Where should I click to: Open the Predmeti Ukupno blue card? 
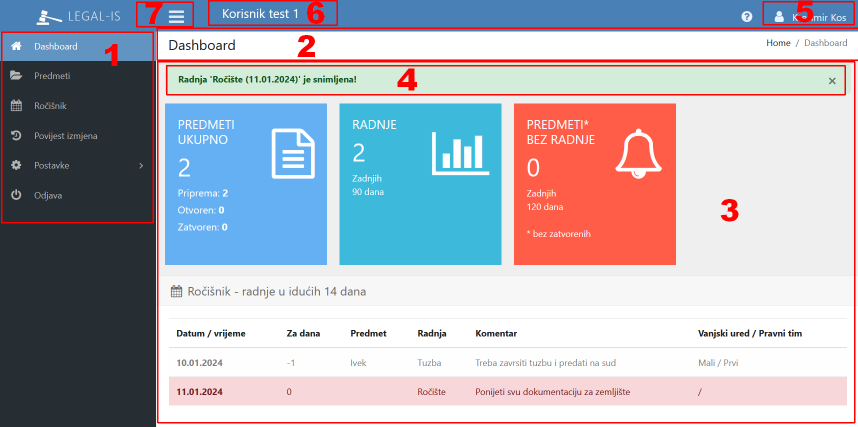click(247, 184)
